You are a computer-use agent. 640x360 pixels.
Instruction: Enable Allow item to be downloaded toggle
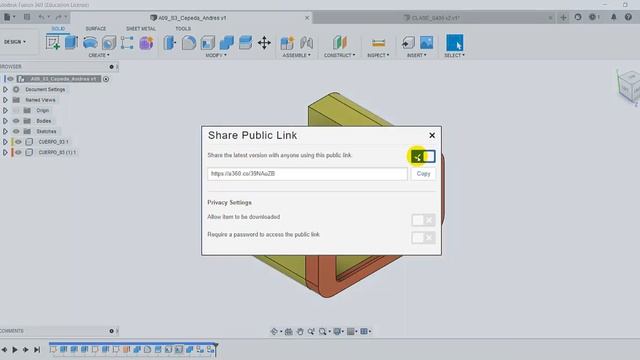tap(423, 220)
